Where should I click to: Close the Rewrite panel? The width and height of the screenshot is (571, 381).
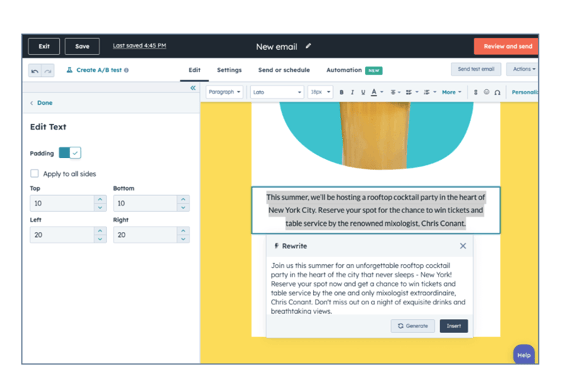tap(462, 246)
